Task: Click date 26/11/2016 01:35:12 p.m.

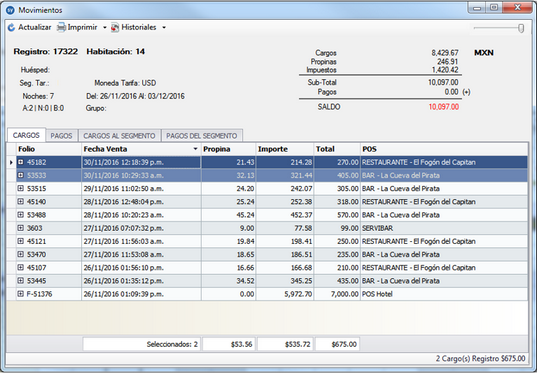Action: pos(141,281)
